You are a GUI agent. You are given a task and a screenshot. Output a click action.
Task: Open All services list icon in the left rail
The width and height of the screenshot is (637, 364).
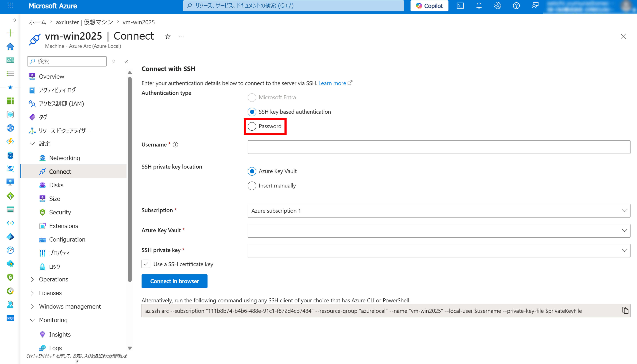pyautogui.click(x=10, y=74)
